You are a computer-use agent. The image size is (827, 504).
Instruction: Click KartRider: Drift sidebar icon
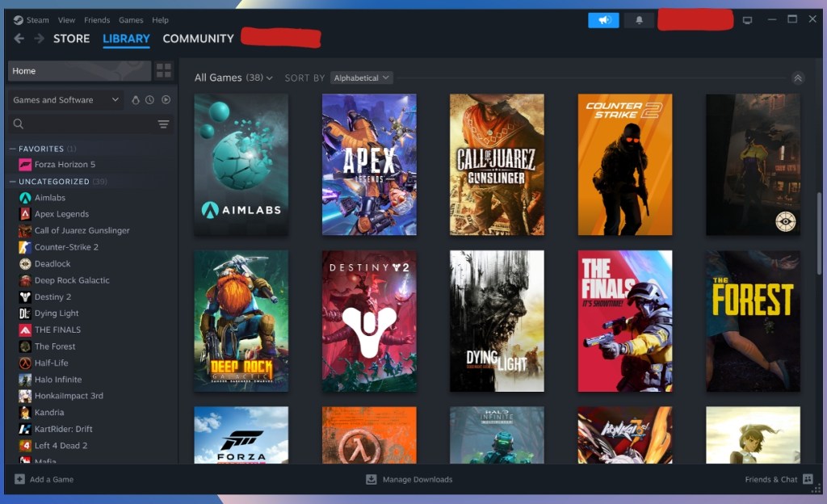[x=25, y=429]
